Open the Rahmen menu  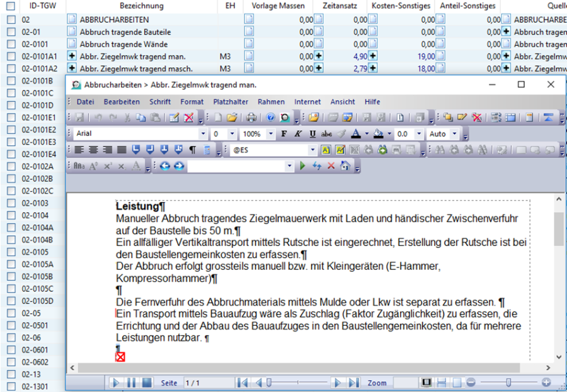point(271,102)
